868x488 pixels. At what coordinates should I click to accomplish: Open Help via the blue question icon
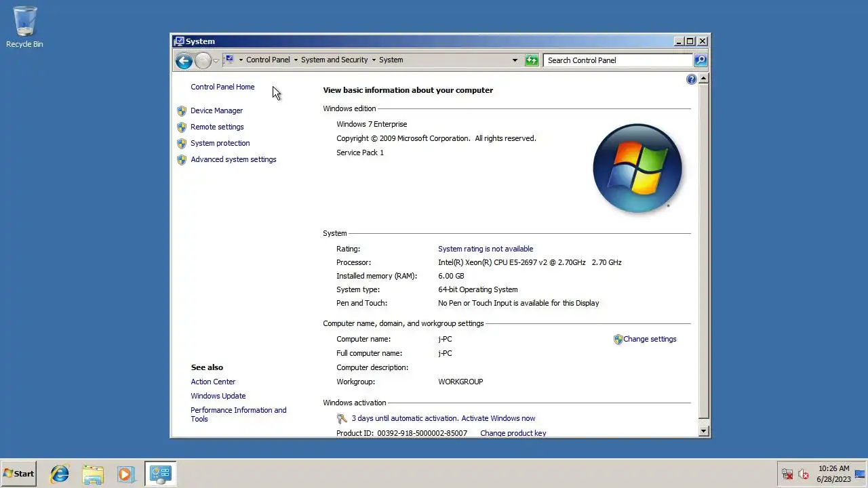(x=691, y=79)
